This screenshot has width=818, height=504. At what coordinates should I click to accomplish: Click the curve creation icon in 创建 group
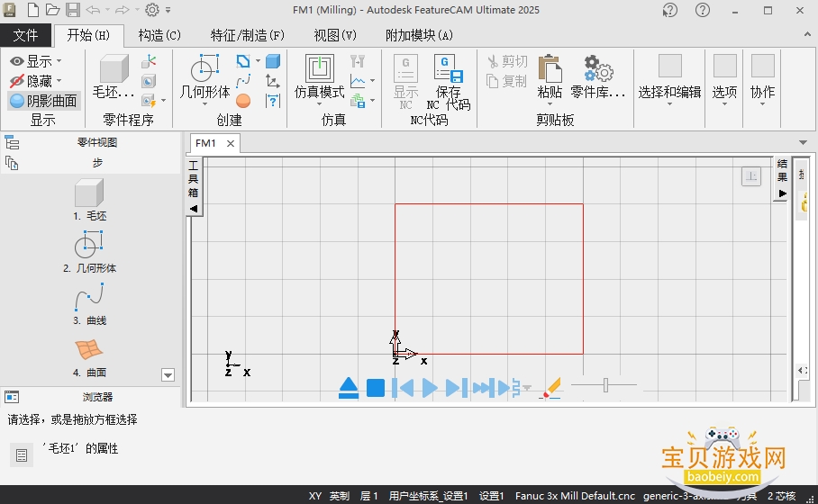243,81
